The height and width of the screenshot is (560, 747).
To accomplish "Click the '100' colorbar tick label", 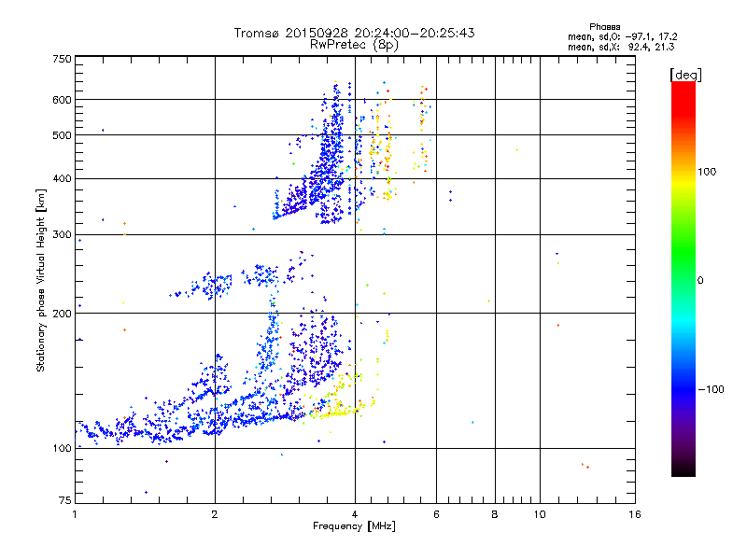I will pos(707,172).
